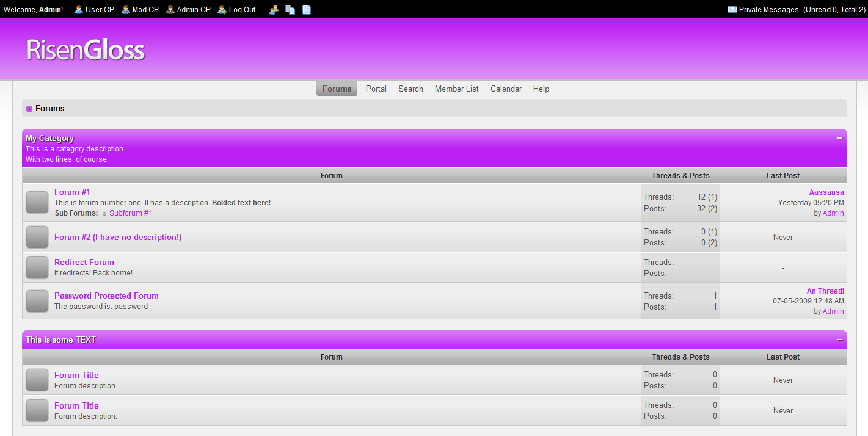Open the This is some TEXT category link
The height and width of the screenshot is (436, 868).
61,340
